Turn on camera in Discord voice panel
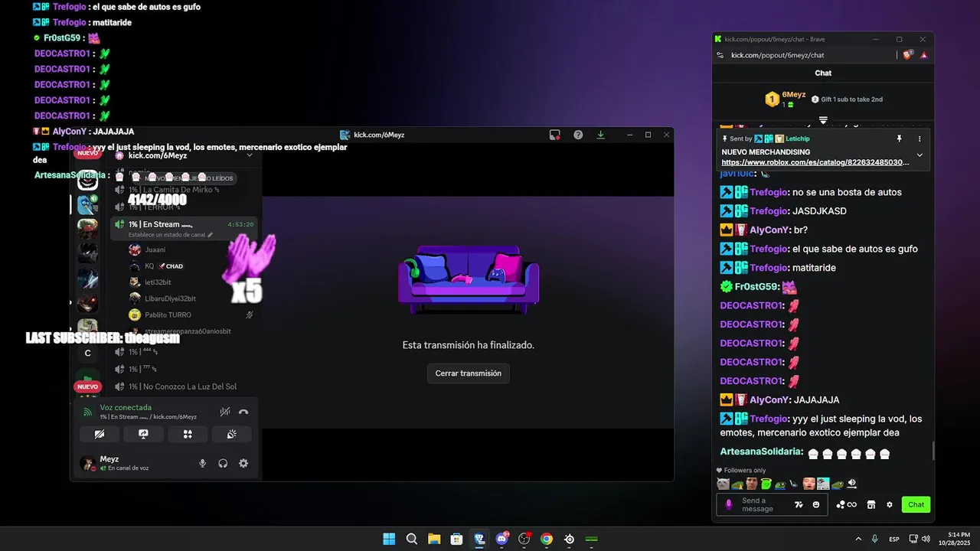The height and width of the screenshot is (551, 980). (100, 434)
